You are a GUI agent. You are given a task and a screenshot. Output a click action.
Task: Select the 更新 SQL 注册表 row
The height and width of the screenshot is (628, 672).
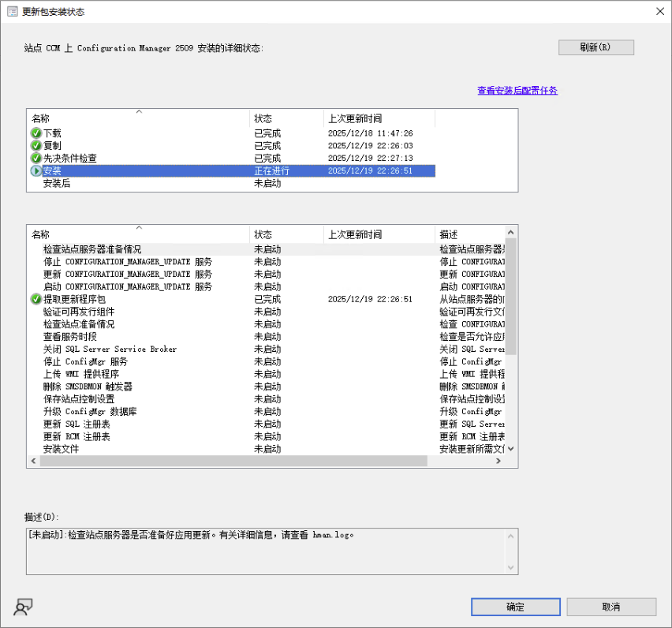[267, 424]
